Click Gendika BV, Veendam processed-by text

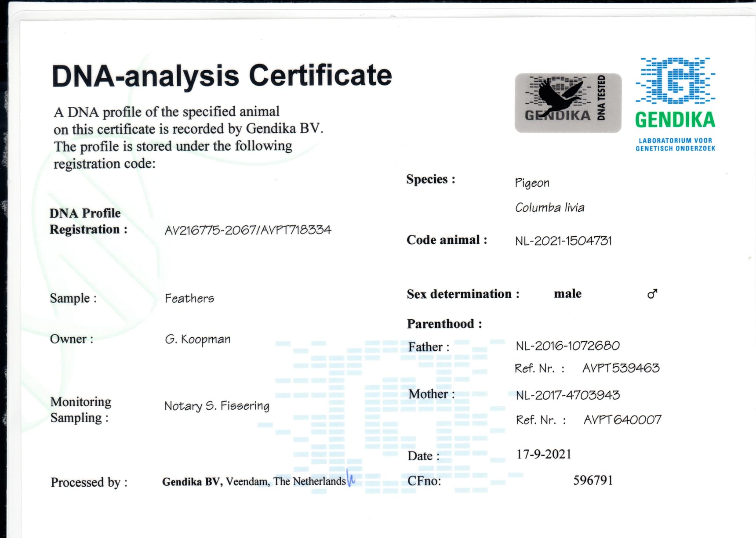254,481
